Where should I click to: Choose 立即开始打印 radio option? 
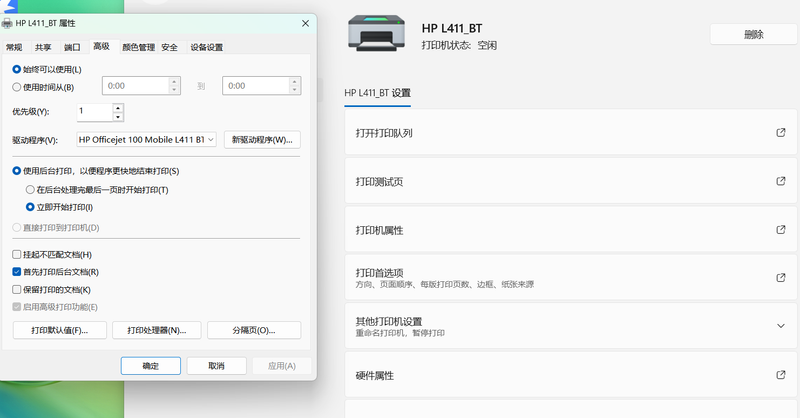tap(30, 207)
